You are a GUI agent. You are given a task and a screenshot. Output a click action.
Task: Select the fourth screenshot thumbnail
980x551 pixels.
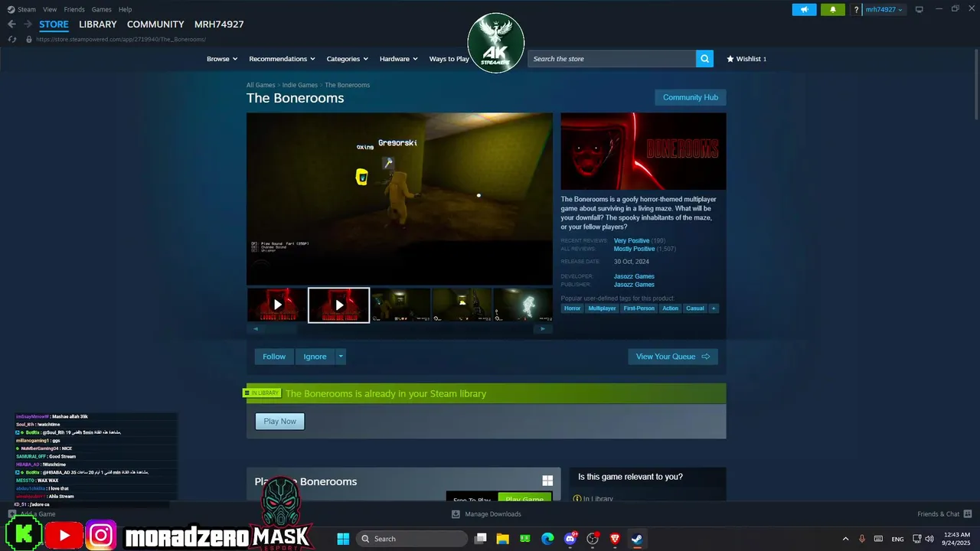pyautogui.click(x=462, y=305)
